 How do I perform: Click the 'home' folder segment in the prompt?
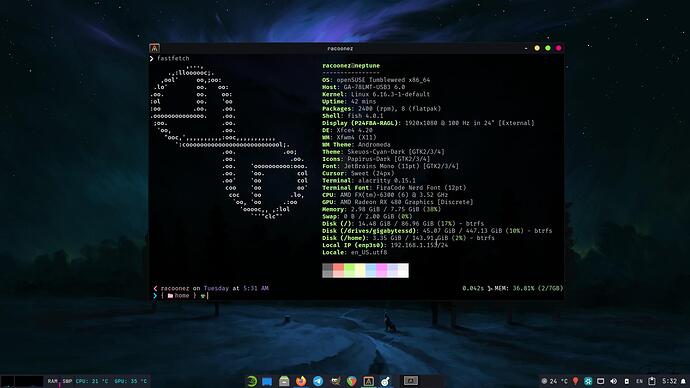pyautogui.click(x=178, y=296)
